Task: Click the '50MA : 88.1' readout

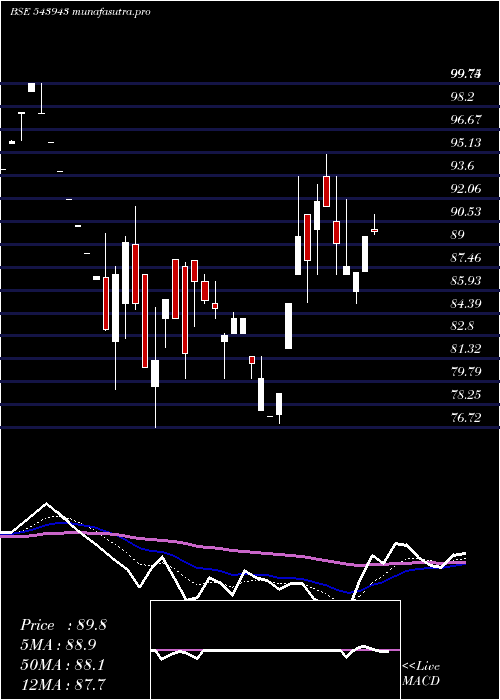Action: (63, 665)
